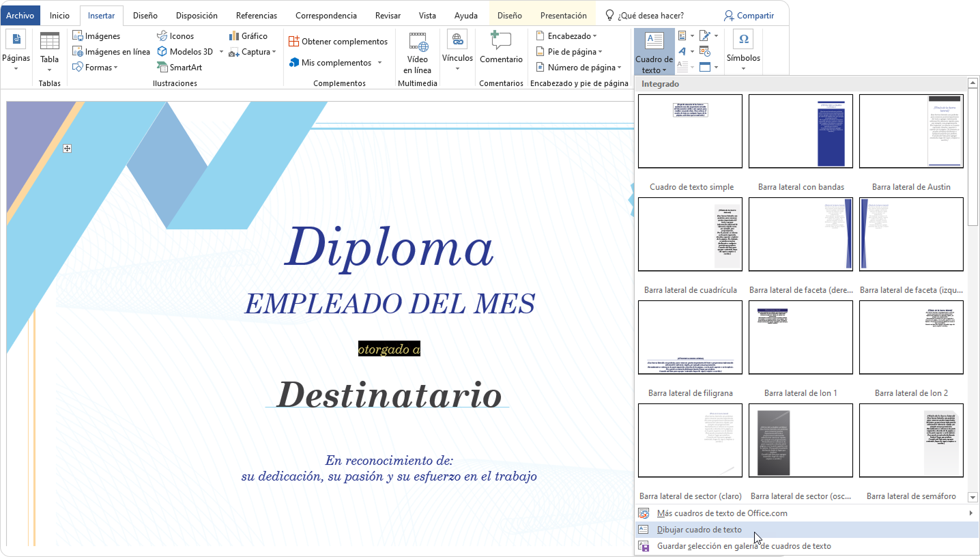Click Obtener complementos
Viewport: 980px width, 557px height.
[338, 42]
